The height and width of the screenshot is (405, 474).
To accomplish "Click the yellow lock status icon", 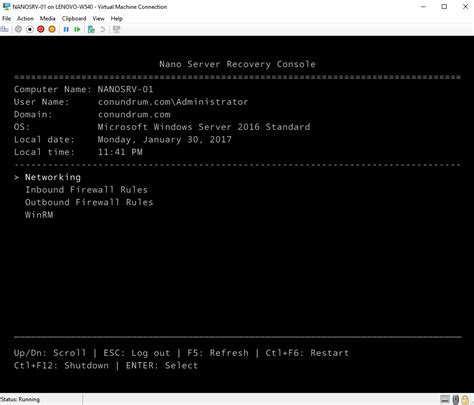I will click(465, 399).
